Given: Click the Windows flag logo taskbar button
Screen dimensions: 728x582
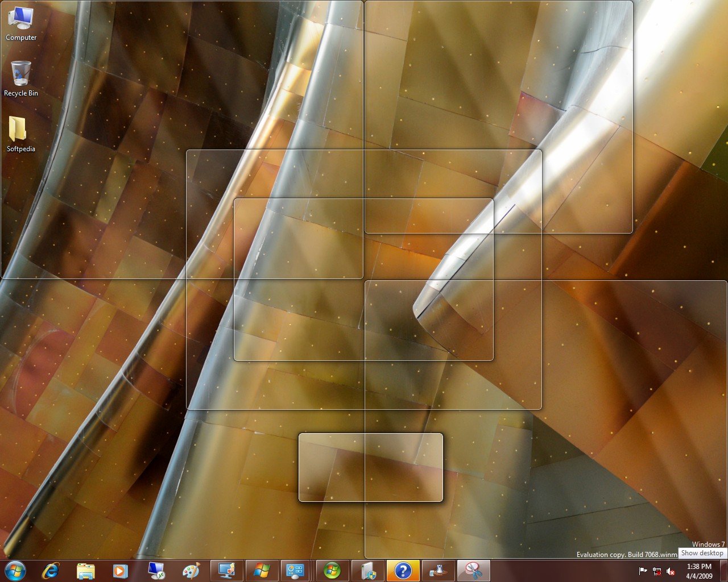Looking at the screenshot, I should [x=262, y=571].
